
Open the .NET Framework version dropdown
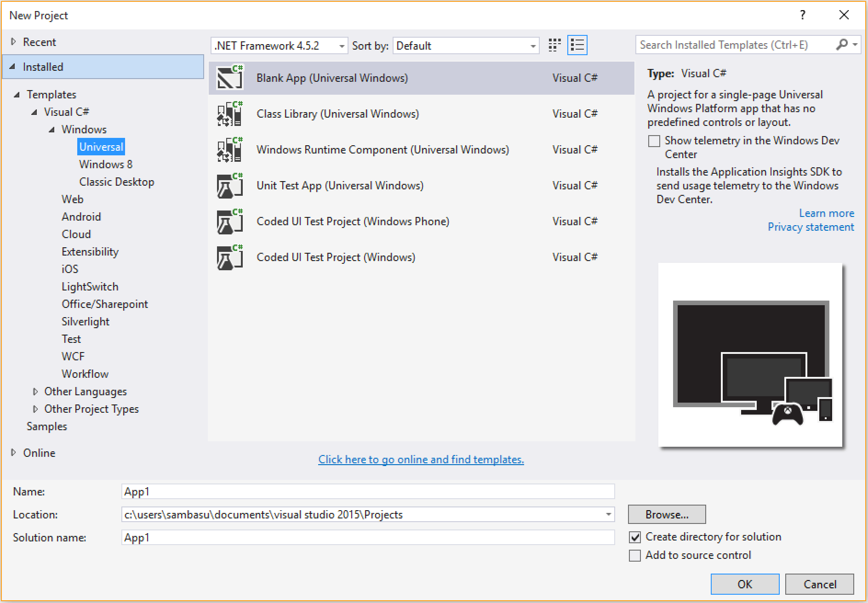click(x=341, y=46)
